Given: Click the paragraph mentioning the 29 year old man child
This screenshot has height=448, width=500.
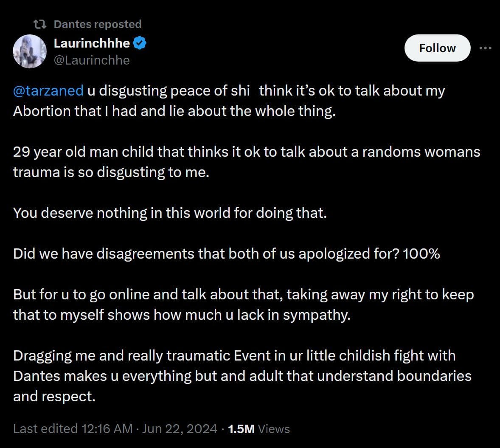Looking at the screenshot, I should 246,162.
